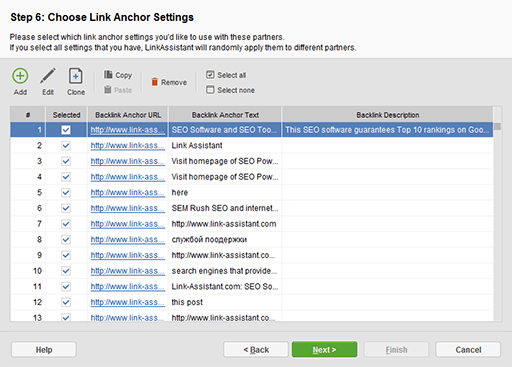Click the Paste toolbar item

(118, 90)
